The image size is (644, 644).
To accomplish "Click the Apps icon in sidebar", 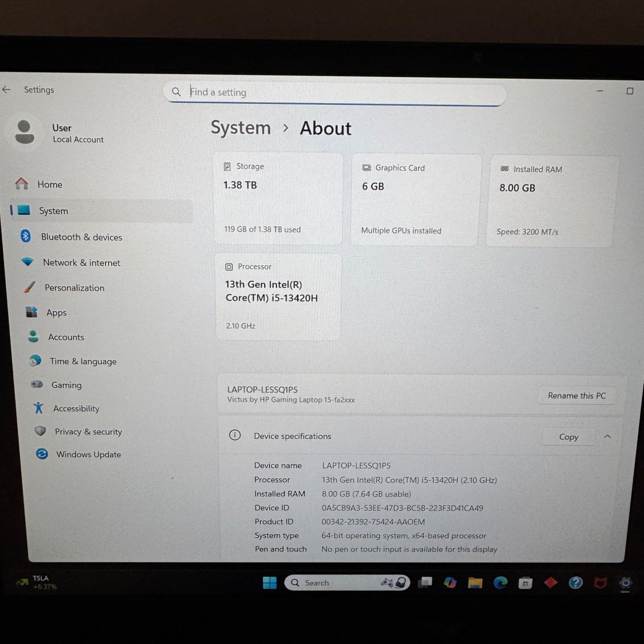I will [x=31, y=312].
